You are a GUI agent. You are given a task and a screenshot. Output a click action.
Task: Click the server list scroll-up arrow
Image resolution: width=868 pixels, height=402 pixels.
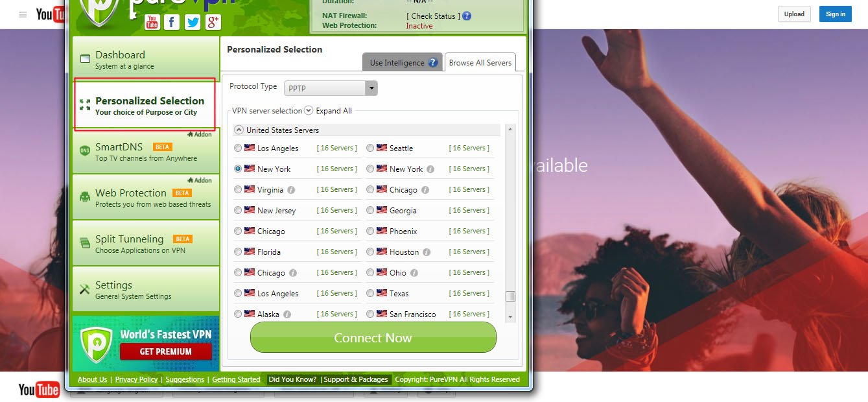point(510,130)
